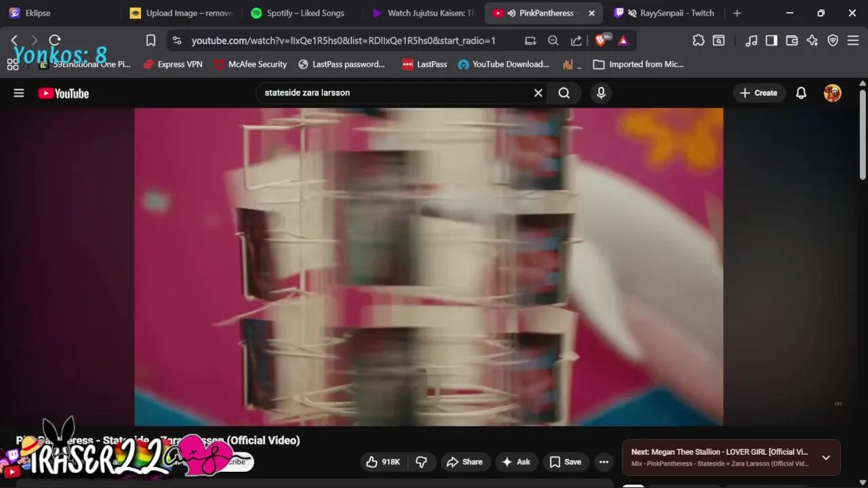Open the Brave Playlist music note icon

click(x=751, y=41)
